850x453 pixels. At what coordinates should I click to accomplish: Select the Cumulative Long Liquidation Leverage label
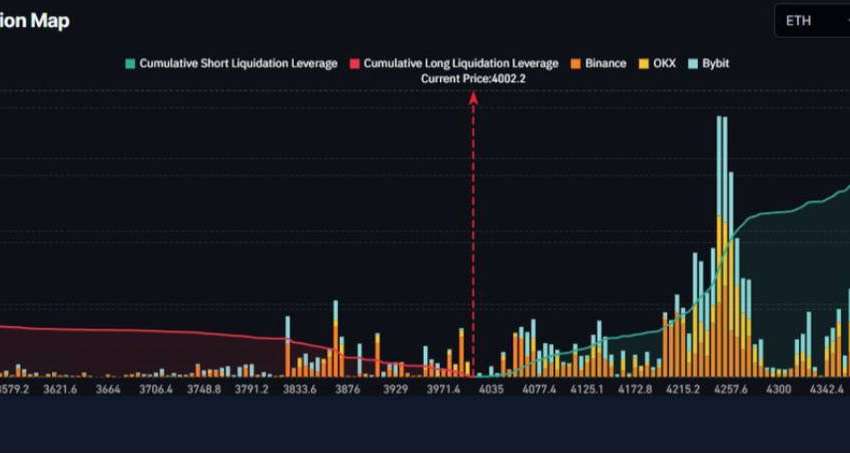(x=461, y=64)
